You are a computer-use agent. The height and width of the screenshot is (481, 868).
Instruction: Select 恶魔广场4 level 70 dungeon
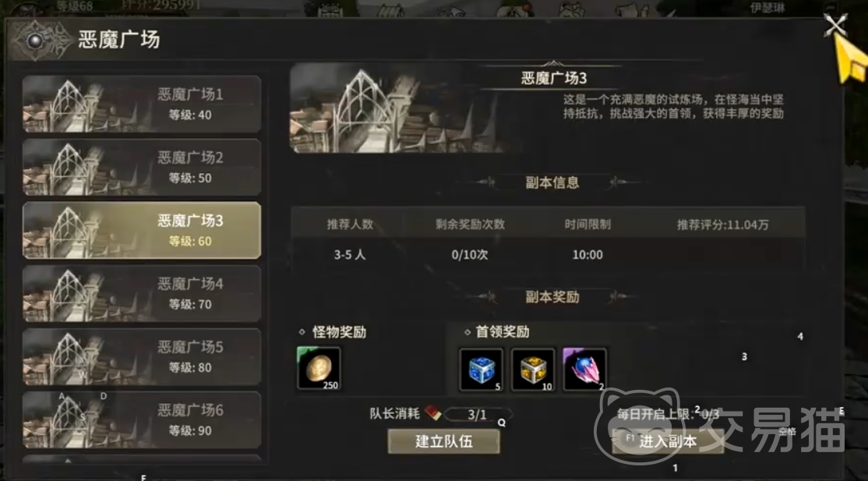click(x=142, y=294)
